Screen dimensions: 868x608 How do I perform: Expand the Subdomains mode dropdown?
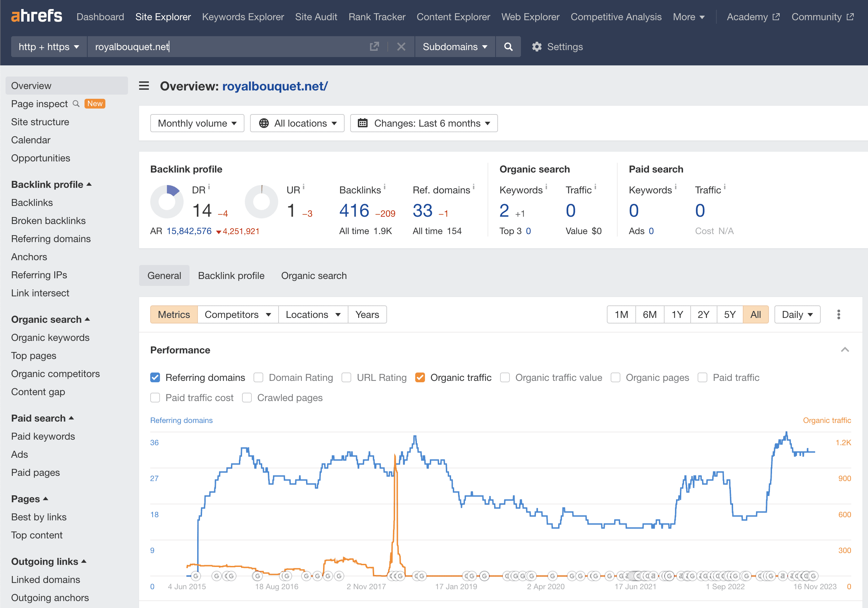coord(455,47)
